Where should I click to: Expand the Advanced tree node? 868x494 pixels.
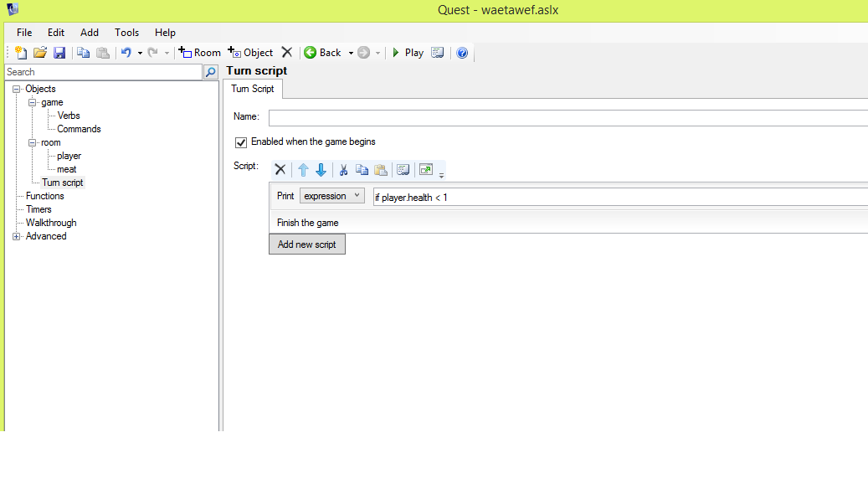point(17,237)
